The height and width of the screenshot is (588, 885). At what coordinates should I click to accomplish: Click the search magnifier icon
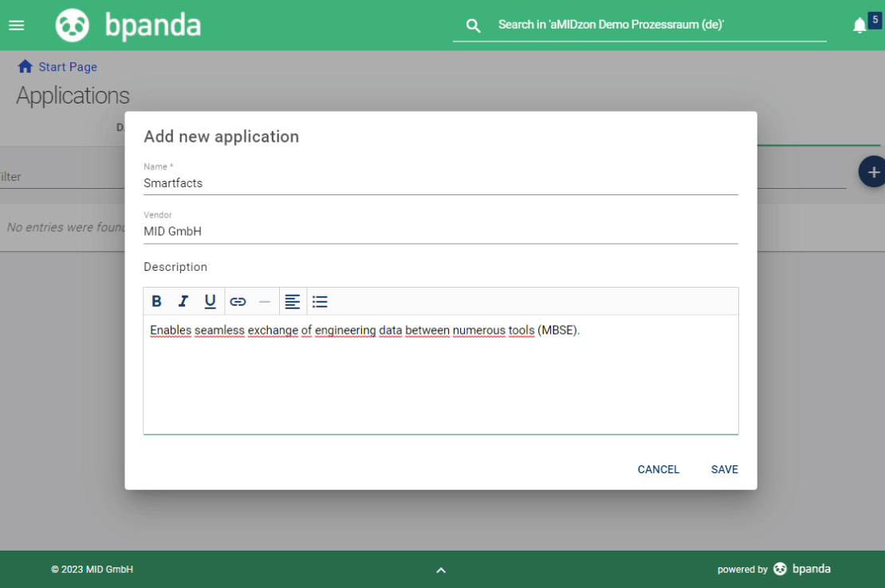pyautogui.click(x=473, y=25)
